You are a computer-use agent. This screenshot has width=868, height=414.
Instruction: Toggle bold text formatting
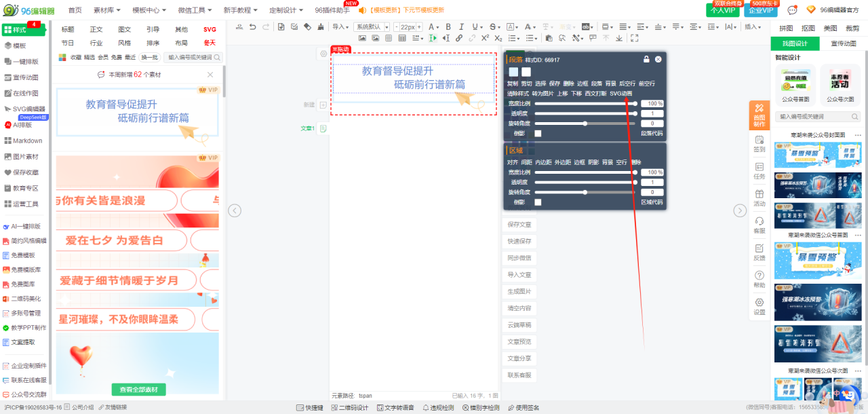448,27
